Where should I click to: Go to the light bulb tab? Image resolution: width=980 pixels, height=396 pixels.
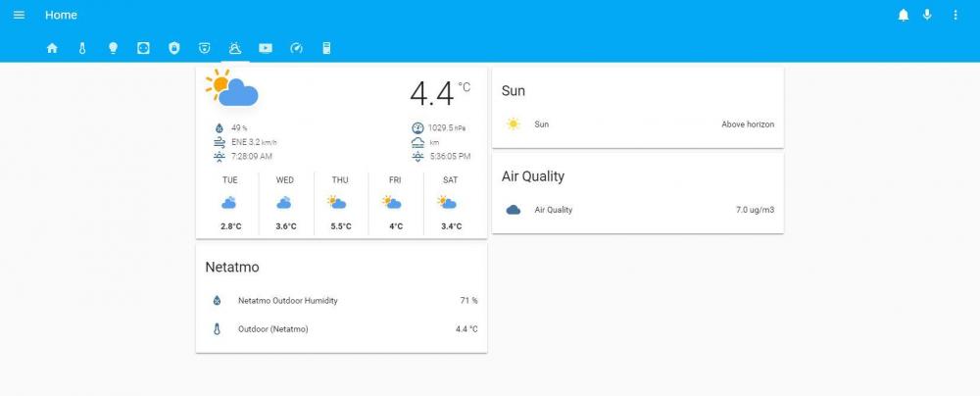pos(113,48)
